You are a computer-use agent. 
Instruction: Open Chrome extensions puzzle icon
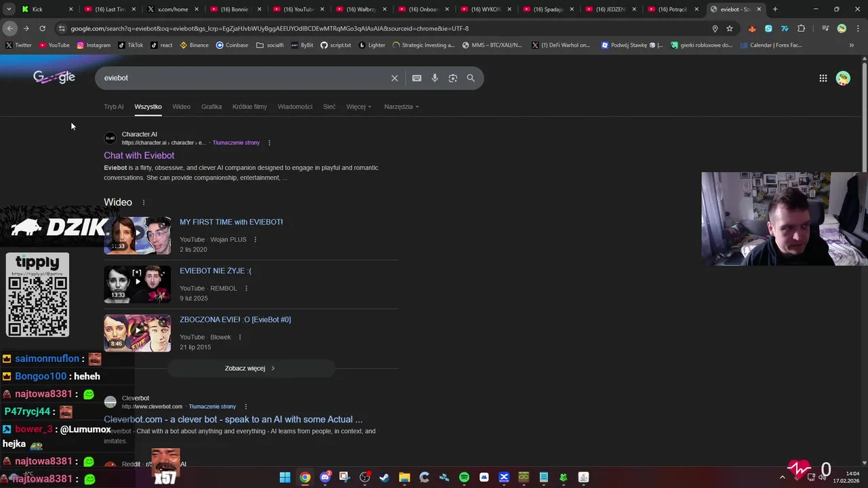pos(801,28)
